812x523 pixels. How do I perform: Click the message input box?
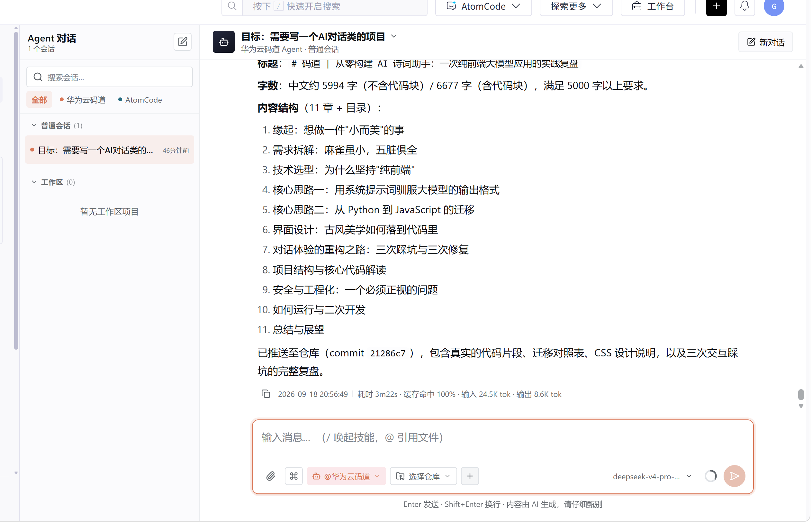pyautogui.click(x=503, y=438)
